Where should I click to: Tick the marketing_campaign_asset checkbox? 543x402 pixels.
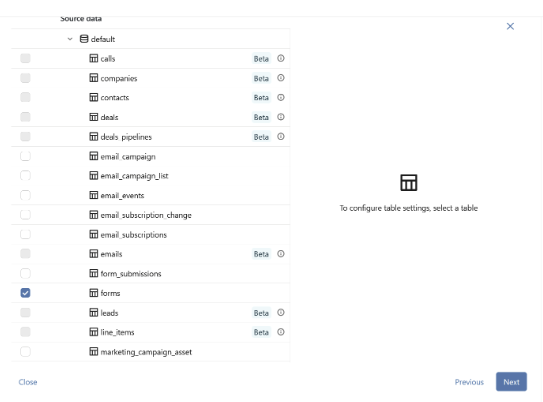[25, 352]
